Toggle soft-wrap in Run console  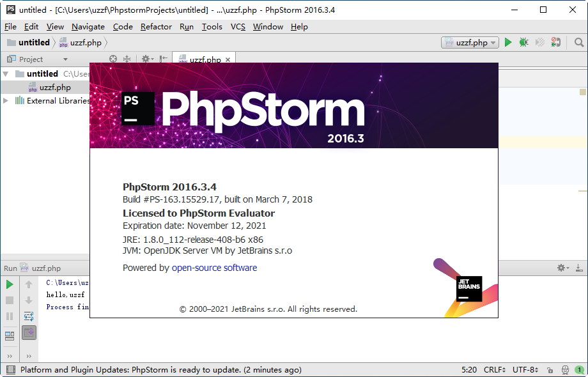point(29,316)
